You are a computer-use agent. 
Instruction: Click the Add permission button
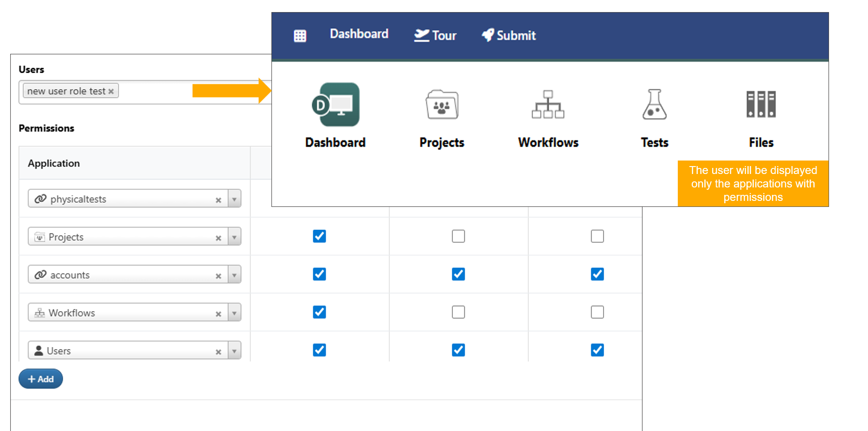click(41, 379)
